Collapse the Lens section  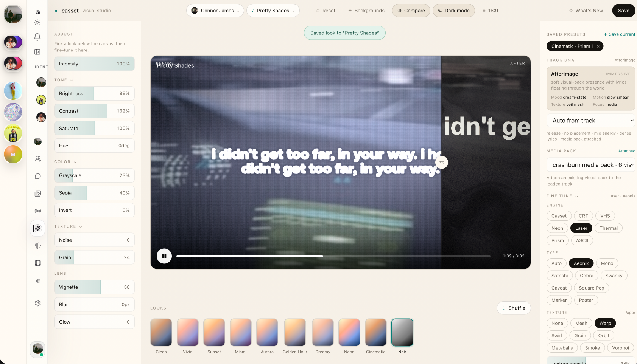click(x=63, y=274)
